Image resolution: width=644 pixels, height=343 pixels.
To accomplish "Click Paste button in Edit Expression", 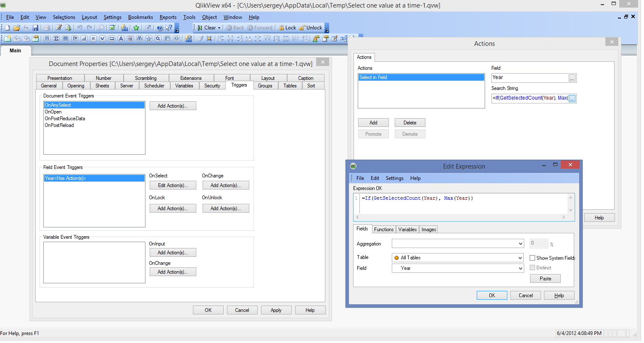I will click(x=545, y=279).
